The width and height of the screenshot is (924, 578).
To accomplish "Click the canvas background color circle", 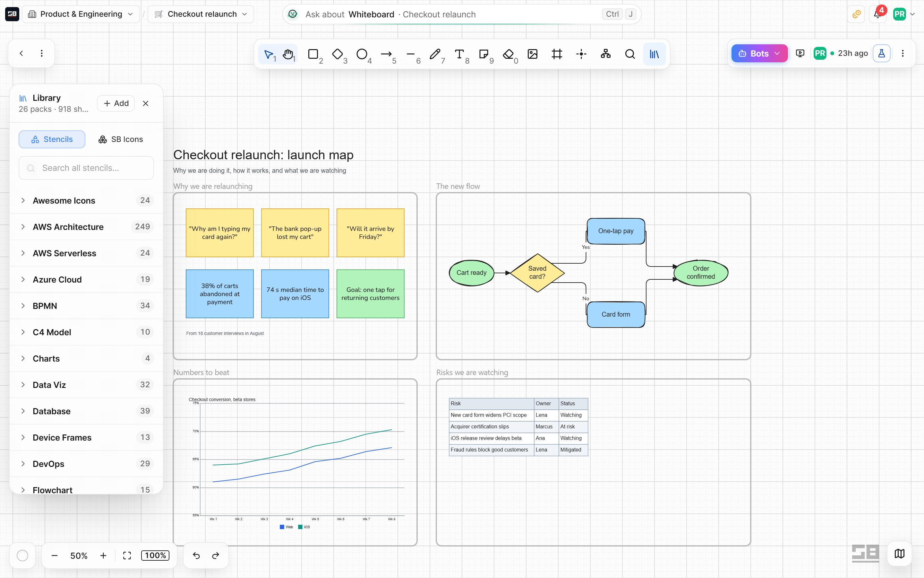I will [22, 556].
